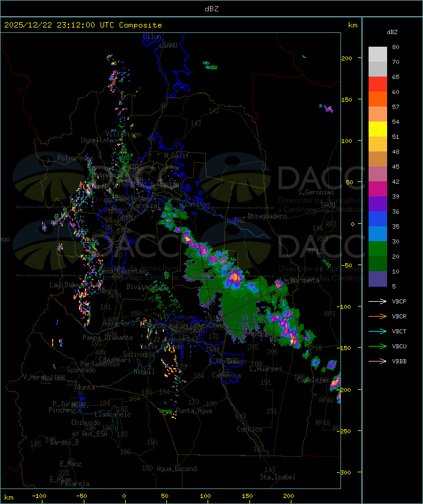The height and width of the screenshot is (504, 423).
Task: Pick the tan 45-48 dBZ swatch
Action: coord(378,159)
